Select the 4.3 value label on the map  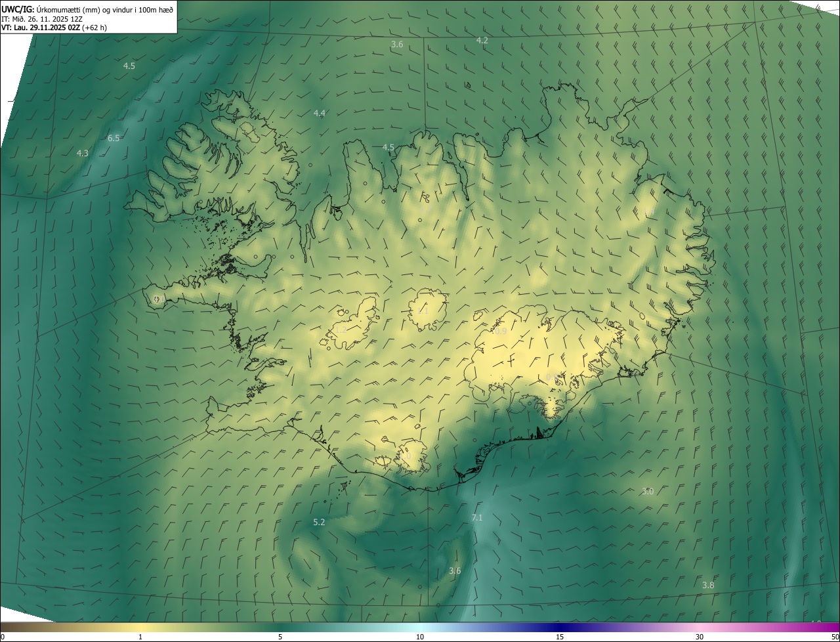coord(82,153)
